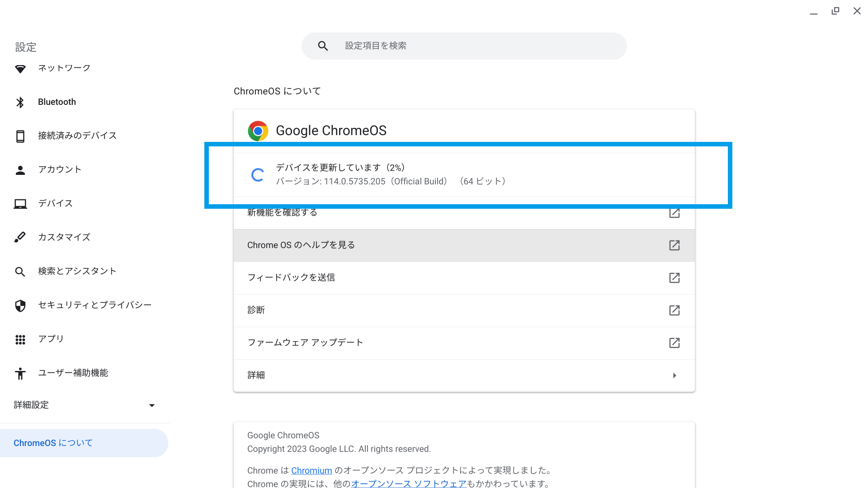Restore down the settings window

pyautogui.click(x=835, y=11)
